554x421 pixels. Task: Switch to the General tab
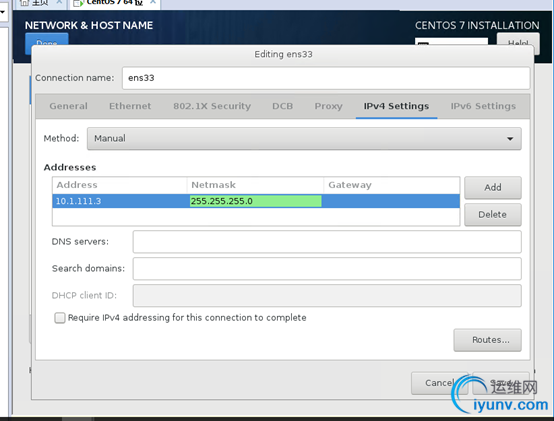pos(69,106)
